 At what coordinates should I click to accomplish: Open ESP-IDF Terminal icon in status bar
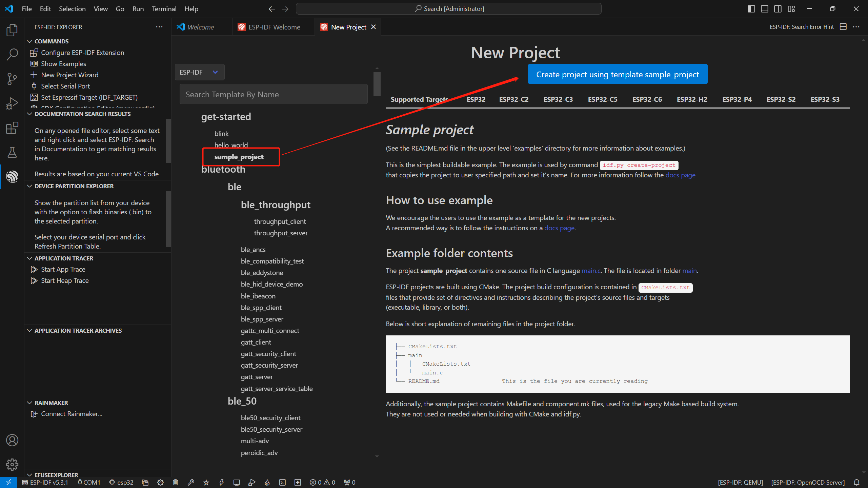(282, 482)
